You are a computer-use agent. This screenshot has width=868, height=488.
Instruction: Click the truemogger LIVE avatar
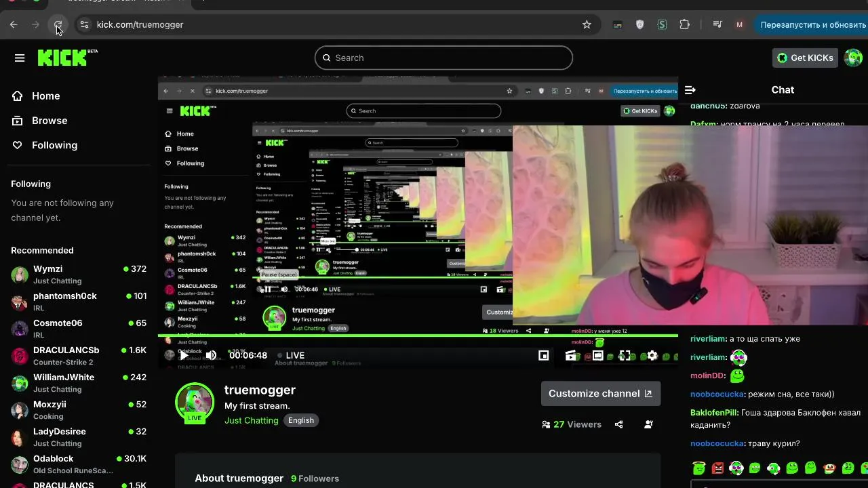click(x=195, y=403)
